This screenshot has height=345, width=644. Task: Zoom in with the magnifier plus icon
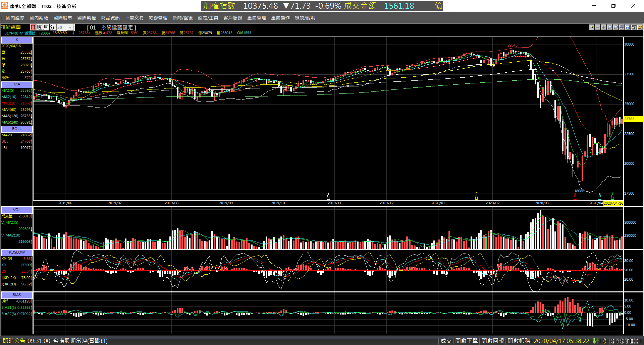[616, 27]
